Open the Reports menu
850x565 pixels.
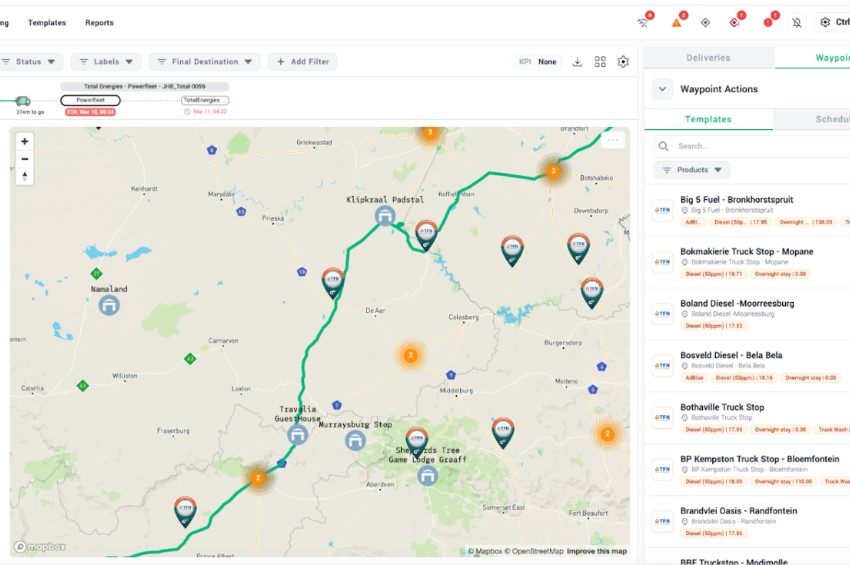[x=99, y=23]
